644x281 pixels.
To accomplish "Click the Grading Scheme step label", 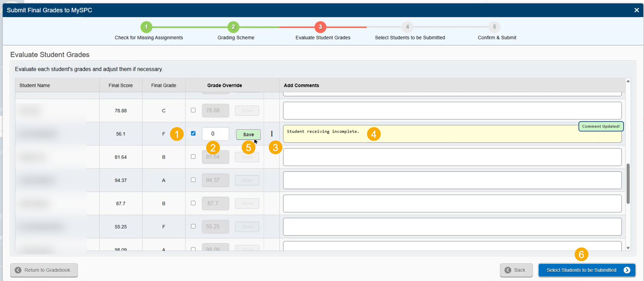I will (x=236, y=38).
